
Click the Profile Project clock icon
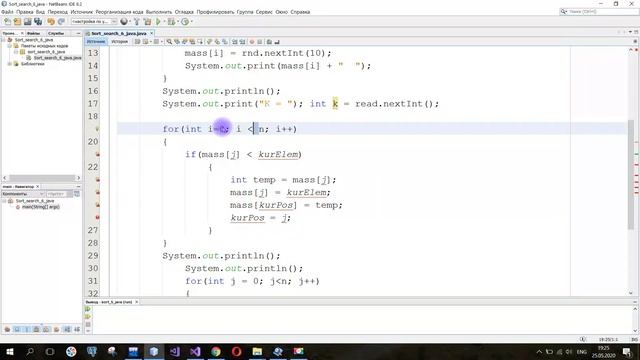coord(185,22)
